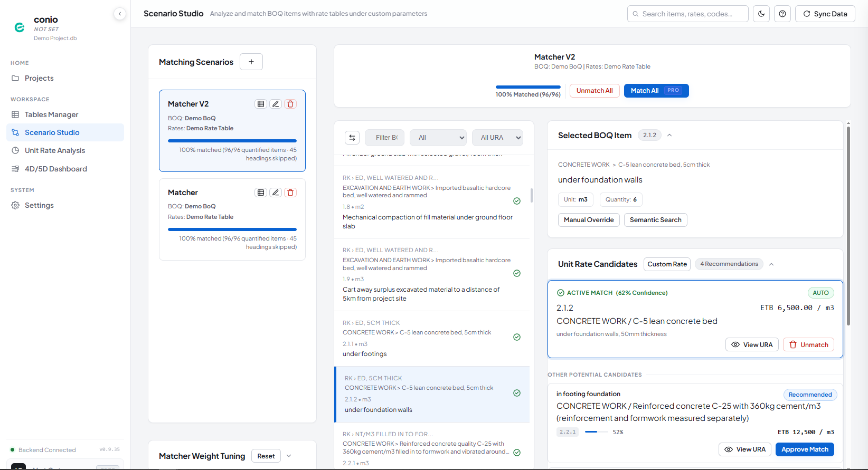
Task: Click the 2.2.1 code badge on candidate
Action: 568,432
